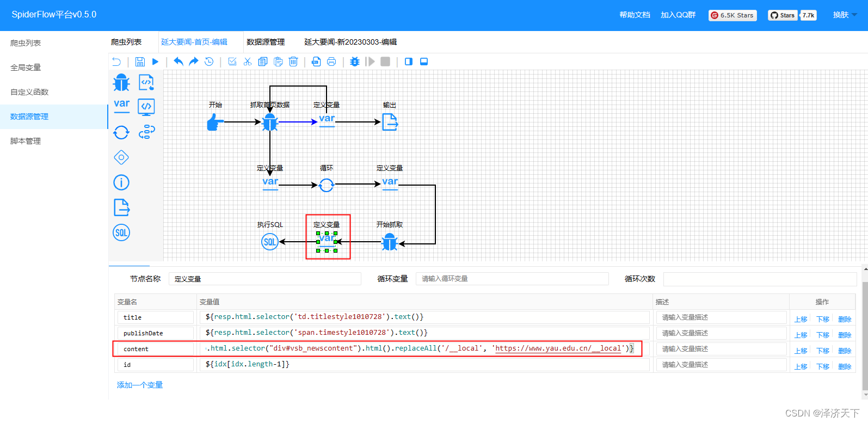Image resolution: width=868 pixels, height=423 pixels.
Task: Open 爬虫列表 in the left sidebar
Action: click(54, 43)
